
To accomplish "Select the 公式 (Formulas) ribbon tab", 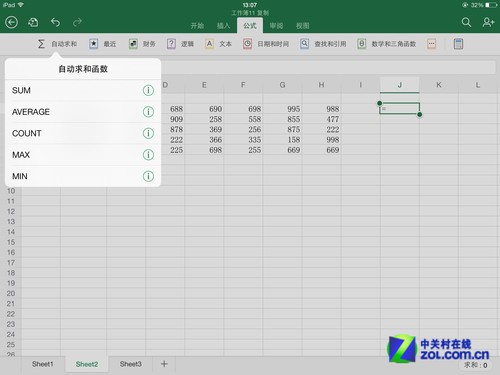I will 250,26.
